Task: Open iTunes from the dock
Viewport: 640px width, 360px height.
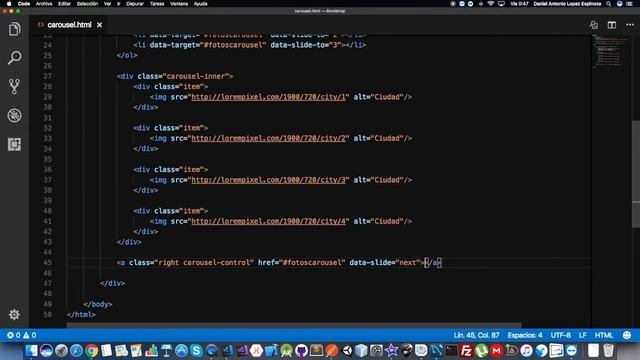Action: point(526,351)
